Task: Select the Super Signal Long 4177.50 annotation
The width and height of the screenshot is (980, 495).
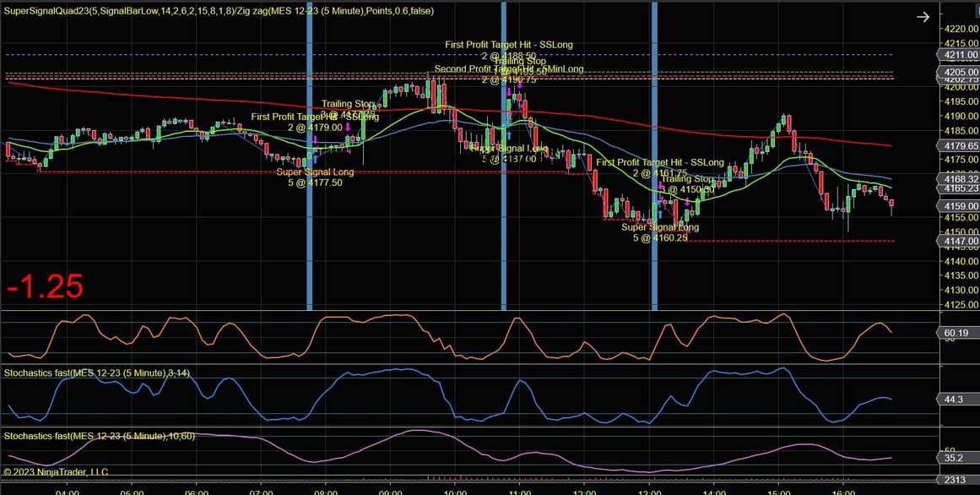Action: tap(314, 176)
